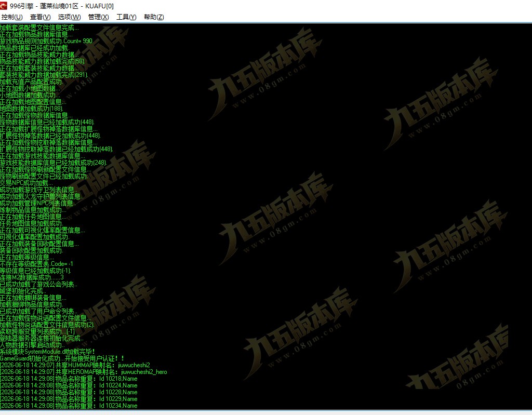Select log line 扩展怪物挖取掉落数据已经加载成功(448)

tap(57, 149)
